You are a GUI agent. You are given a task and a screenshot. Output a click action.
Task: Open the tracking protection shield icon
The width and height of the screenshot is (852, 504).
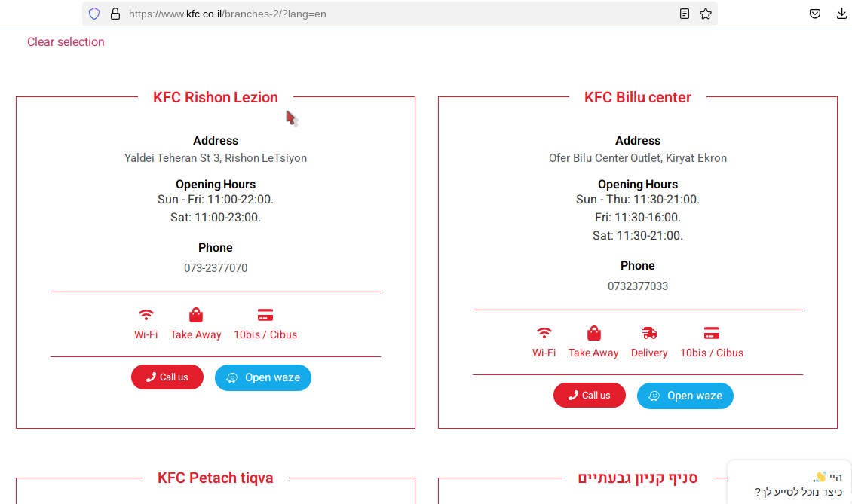pyautogui.click(x=94, y=14)
